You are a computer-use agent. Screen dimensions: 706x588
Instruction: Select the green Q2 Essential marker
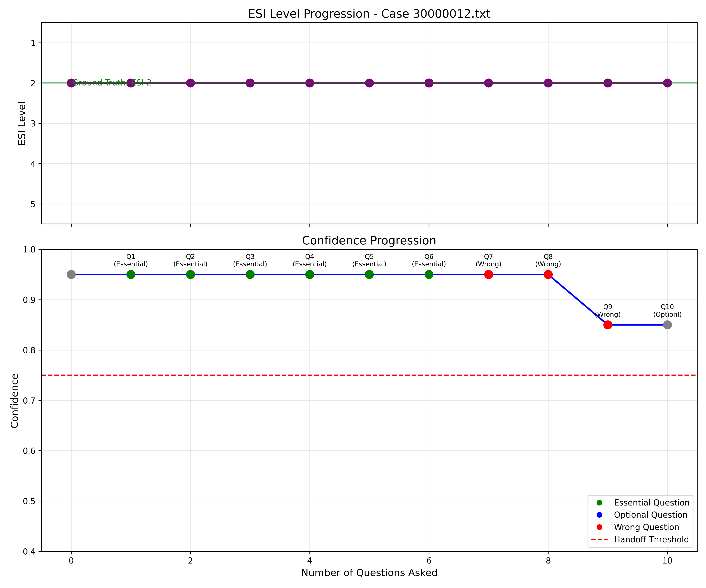coord(190,275)
